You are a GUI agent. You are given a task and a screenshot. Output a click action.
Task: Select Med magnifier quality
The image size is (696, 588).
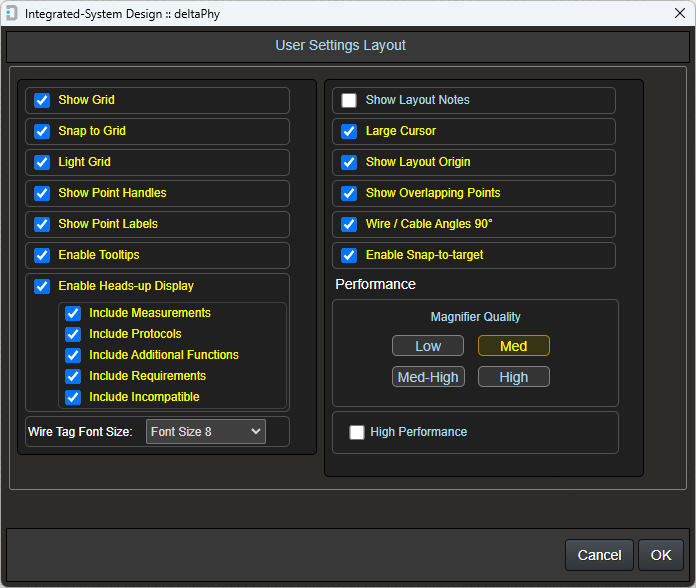[x=514, y=346]
